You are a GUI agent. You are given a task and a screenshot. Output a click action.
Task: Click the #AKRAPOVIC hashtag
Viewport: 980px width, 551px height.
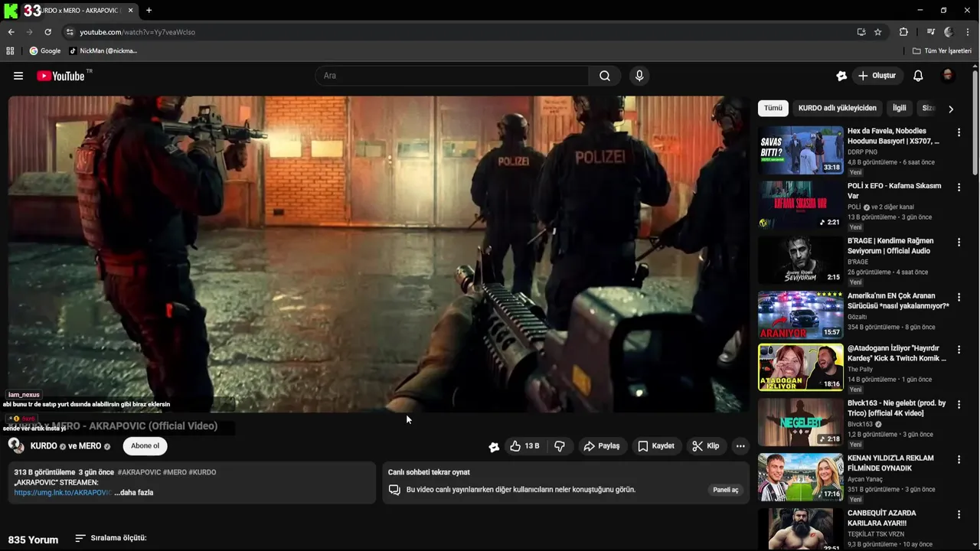pyautogui.click(x=139, y=472)
